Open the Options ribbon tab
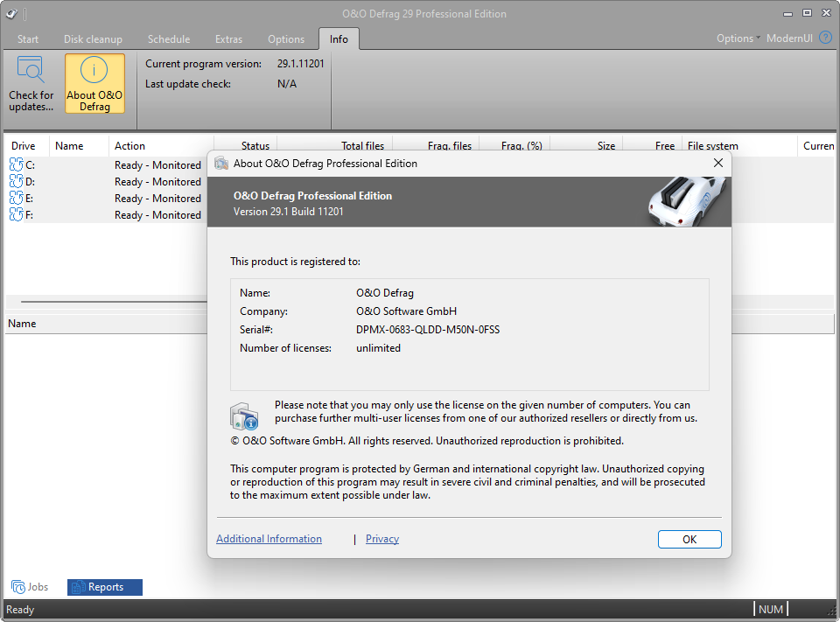 point(286,39)
